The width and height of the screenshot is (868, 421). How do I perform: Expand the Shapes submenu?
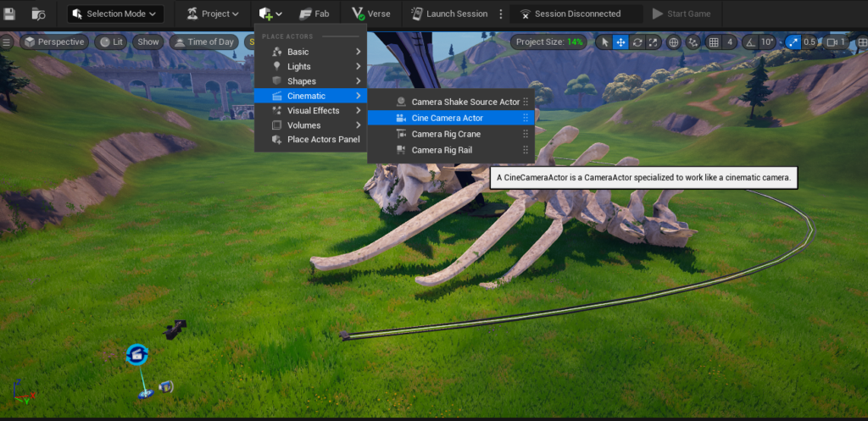310,80
